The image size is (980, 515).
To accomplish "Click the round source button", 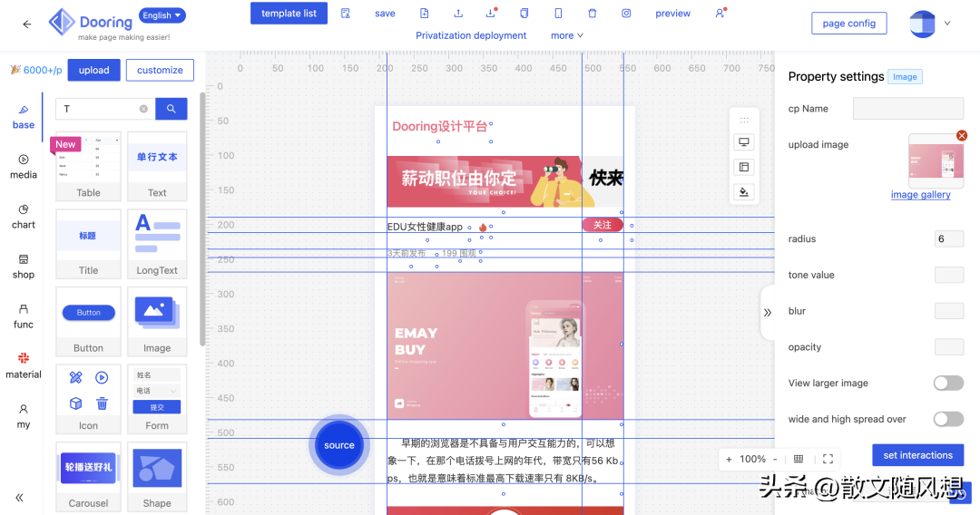I will (338, 445).
